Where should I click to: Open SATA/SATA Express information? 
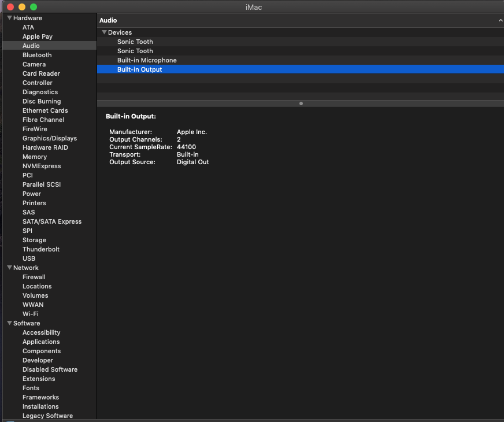pos(52,221)
